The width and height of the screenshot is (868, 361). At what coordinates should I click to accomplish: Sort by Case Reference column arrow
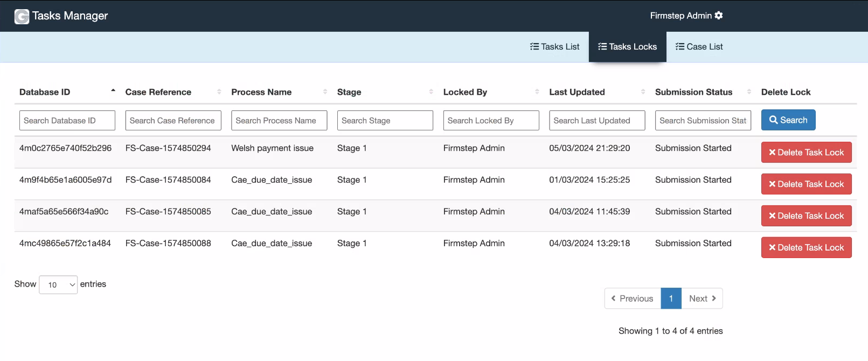(219, 92)
